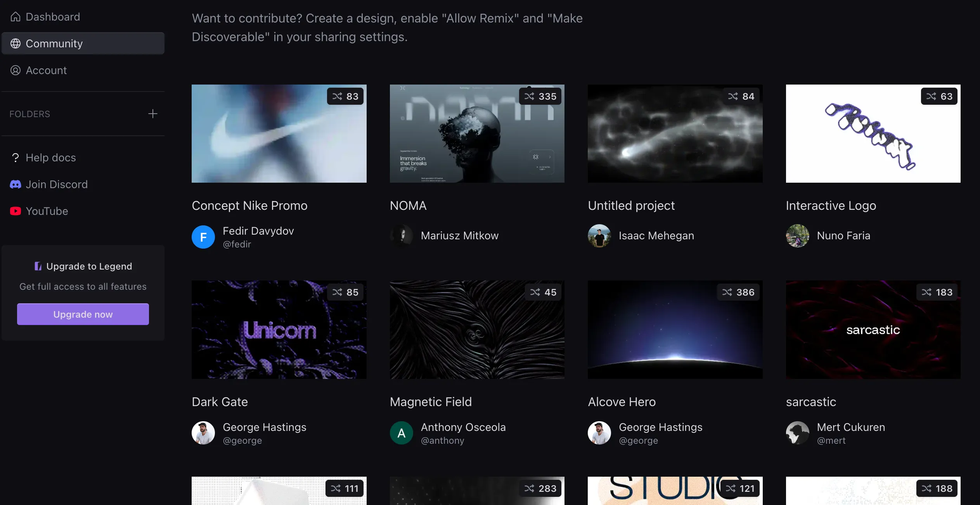
Task: Open the Interactive Logo thumbnail
Action: click(873, 134)
